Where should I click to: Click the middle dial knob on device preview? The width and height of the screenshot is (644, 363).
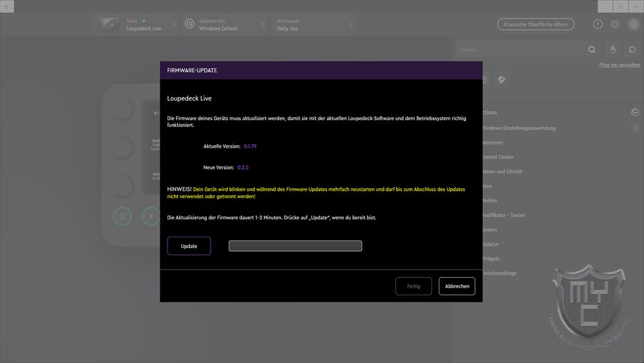(122, 147)
